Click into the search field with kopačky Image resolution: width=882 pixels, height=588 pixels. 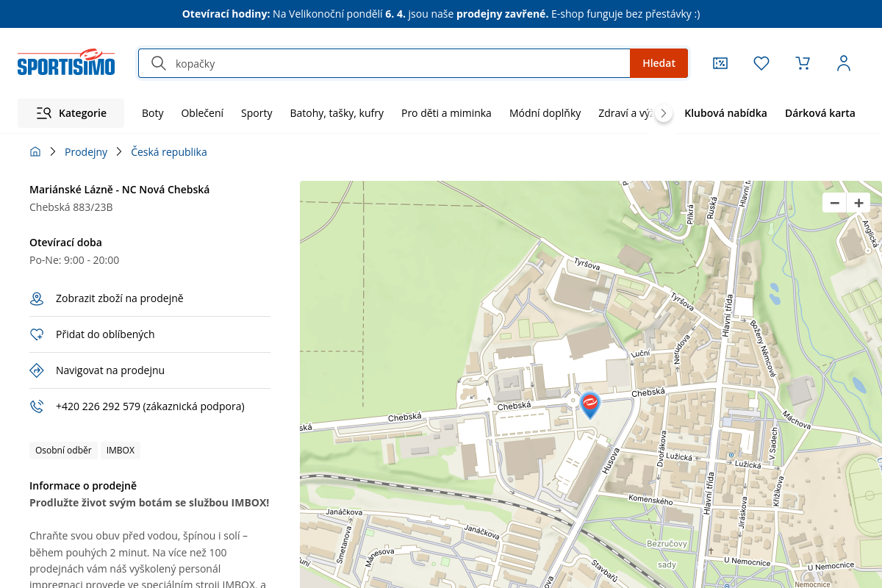click(x=397, y=63)
